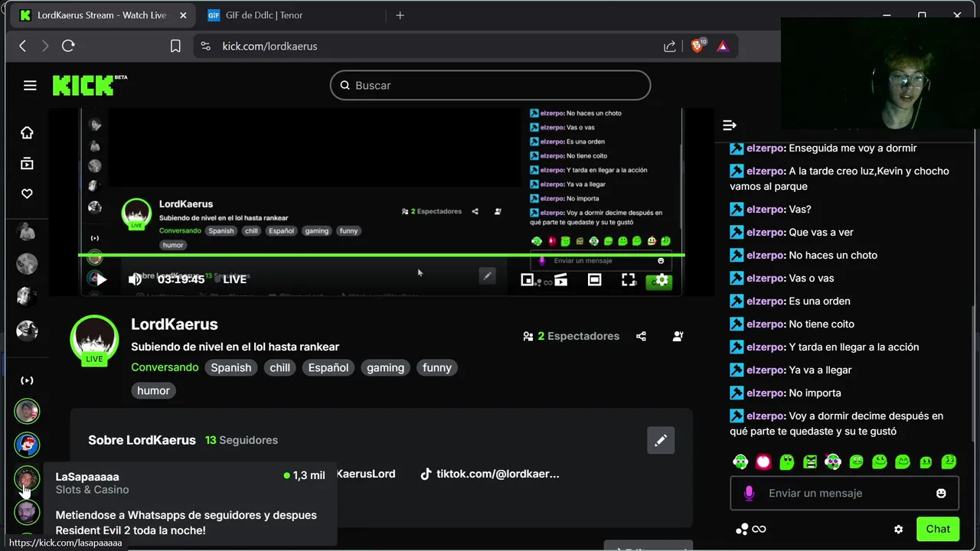Click the LordKaerus profile avatar
980x551 pixels.
tap(94, 339)
